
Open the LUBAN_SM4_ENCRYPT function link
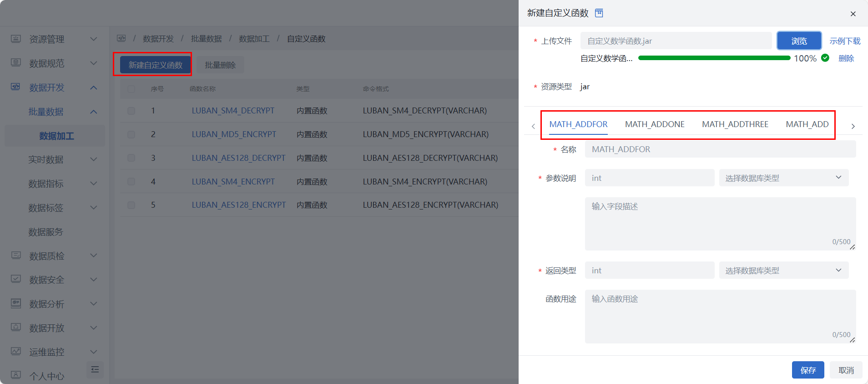coord(233,181)
